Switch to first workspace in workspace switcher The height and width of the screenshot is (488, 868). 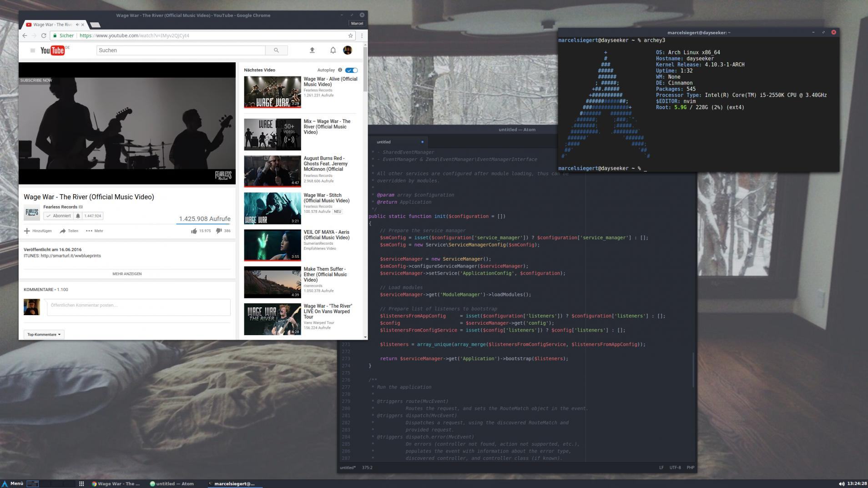33,484
